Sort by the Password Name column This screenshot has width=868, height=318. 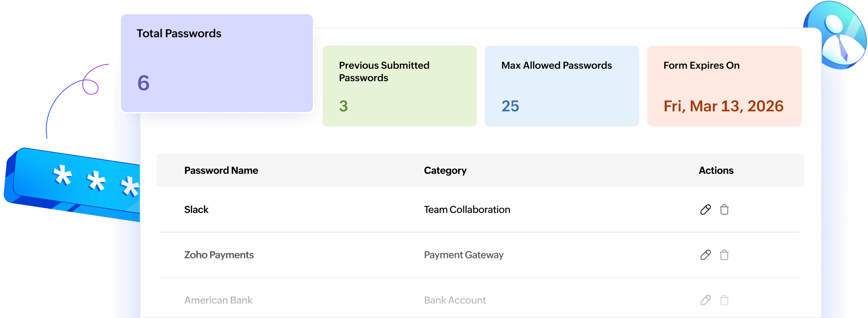point(221,170)
